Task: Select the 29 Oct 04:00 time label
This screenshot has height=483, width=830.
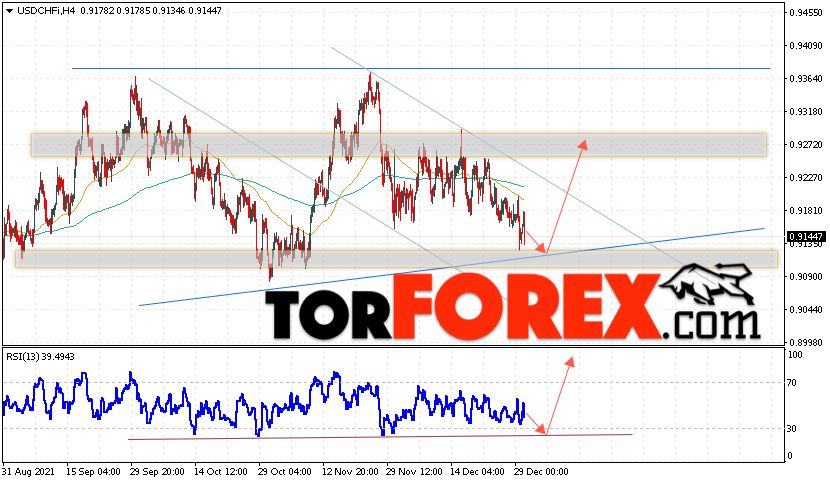Action: pyautogui.click(x=285, y=471)
